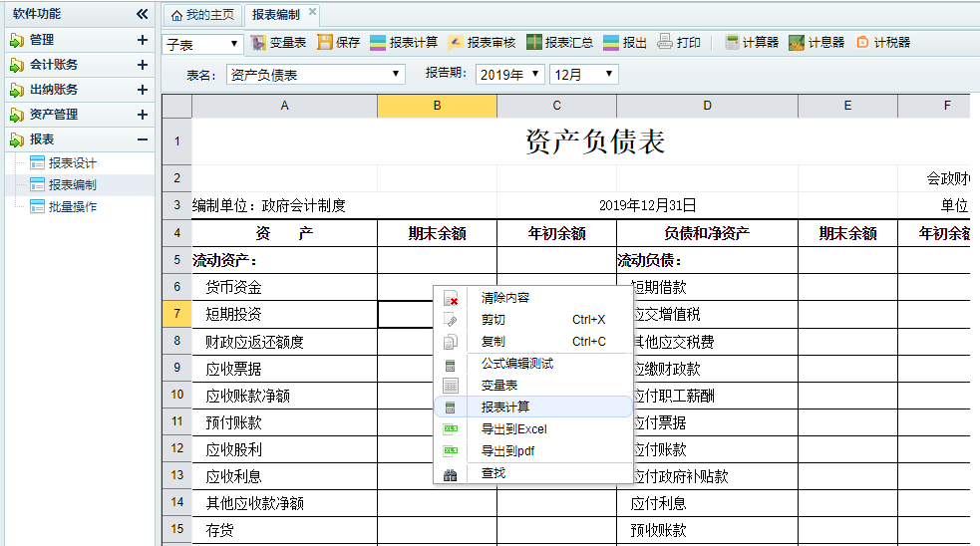Expand the 会计账务 section plus sign
The width and height of the screenshot is (980, 546).
pyautogui.click(x=142, y=65)
